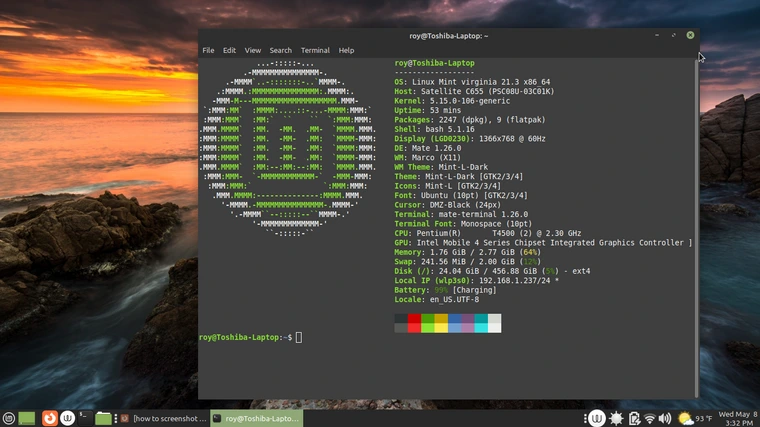The height and width of the screenshot is (427, 760).
Task: Click the 'OS: Linux Mint virginia 21.3' line
Action: (472, 82)
